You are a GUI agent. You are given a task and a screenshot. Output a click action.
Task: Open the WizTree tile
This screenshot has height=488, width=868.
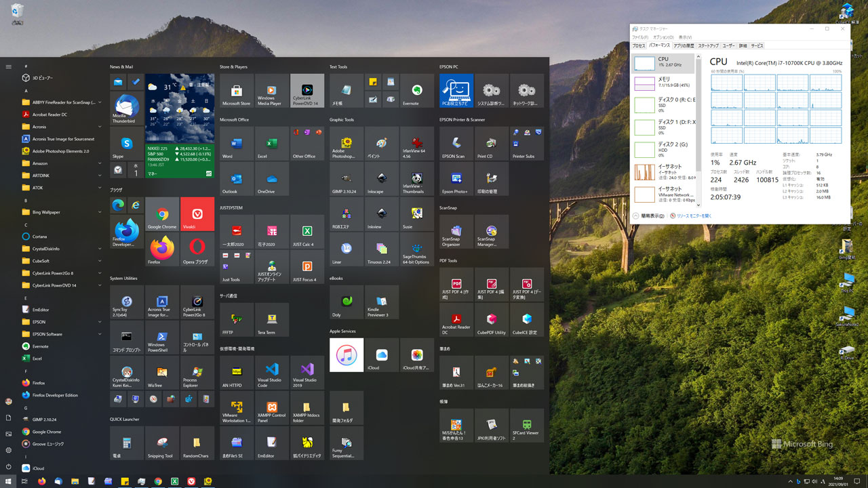point(162,373)
